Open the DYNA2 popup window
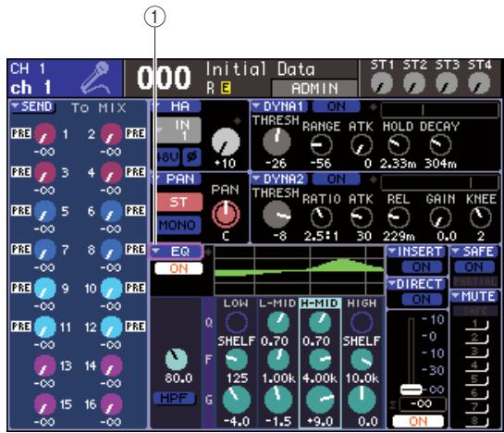504x433 pixels. coord(279,179)
